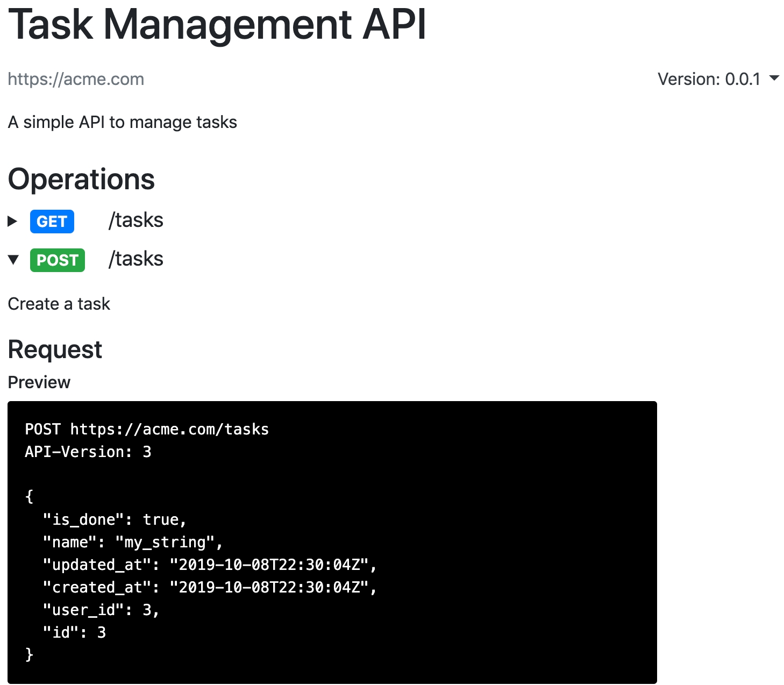Click the 'A simple API to manage tasks' description
The height and width of the screenshot is (685, 784).
pyautogui.click(x=123, y=122)
